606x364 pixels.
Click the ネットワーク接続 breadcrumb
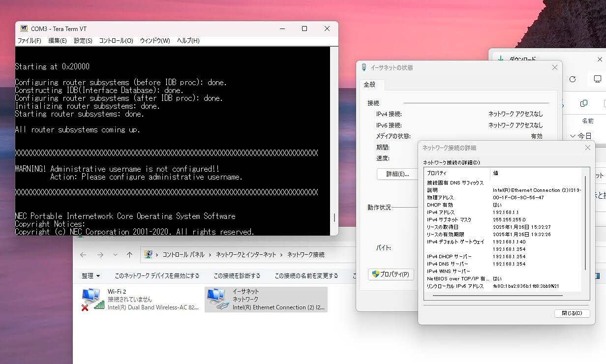coord(306,255)
